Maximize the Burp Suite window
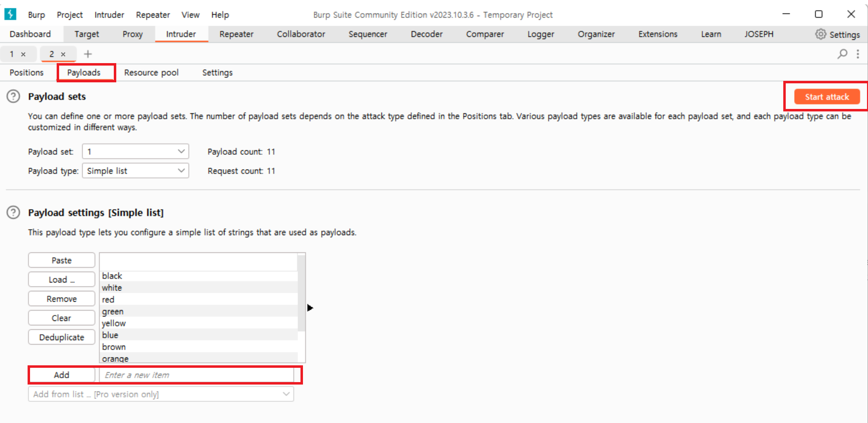 point(819,14)
